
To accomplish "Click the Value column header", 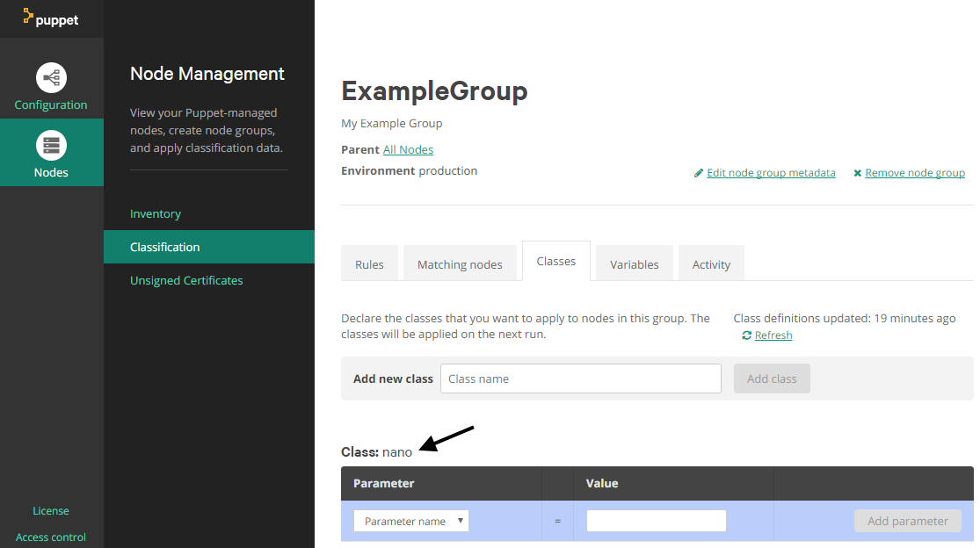I will (x=602, y=483).
